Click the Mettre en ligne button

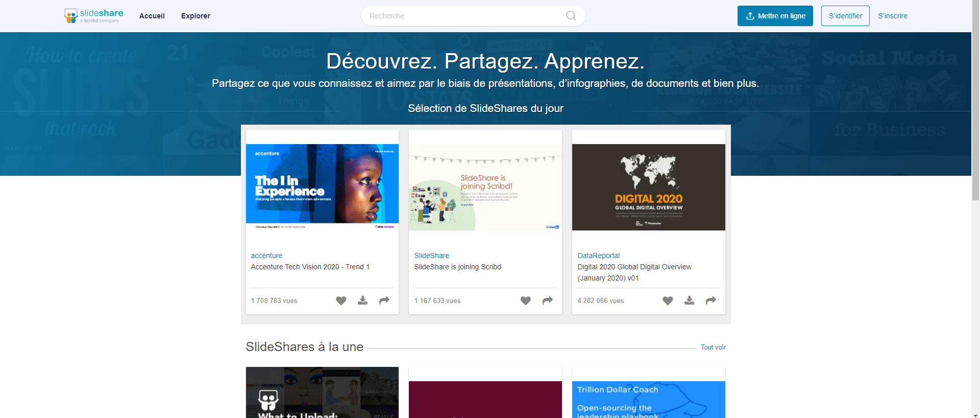point(775,16)
